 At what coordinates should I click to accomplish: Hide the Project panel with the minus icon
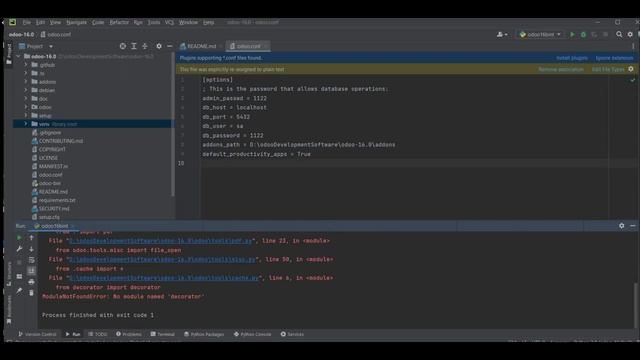169,46
